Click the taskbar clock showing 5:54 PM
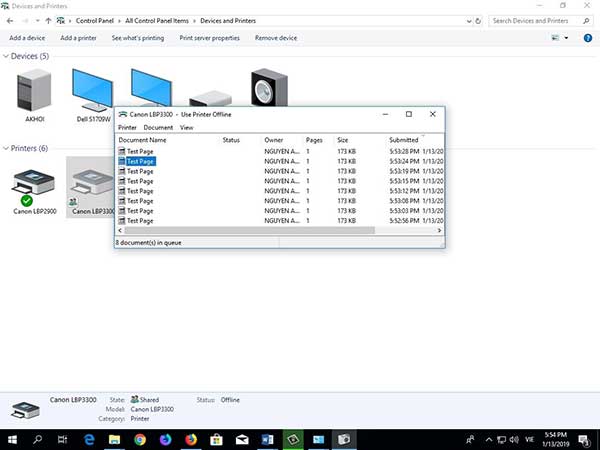This screenshot has height=450, width=600. click(x=555, y=440)
